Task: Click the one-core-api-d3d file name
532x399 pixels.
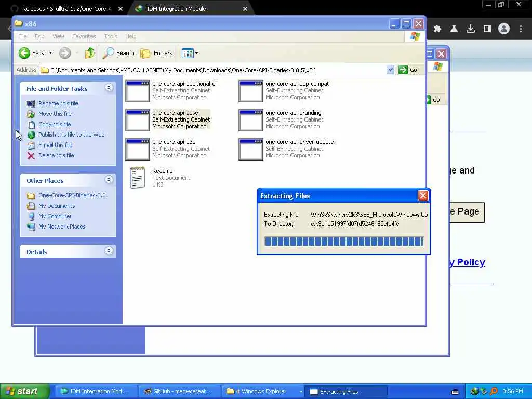Action: (x=174, y=142)
